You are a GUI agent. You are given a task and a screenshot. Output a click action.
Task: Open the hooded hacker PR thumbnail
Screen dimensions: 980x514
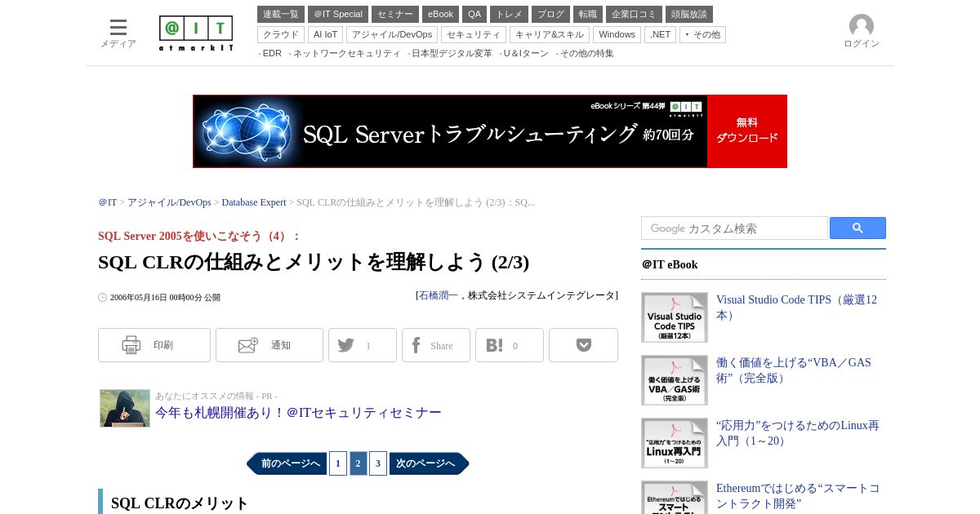coord(125,408)
